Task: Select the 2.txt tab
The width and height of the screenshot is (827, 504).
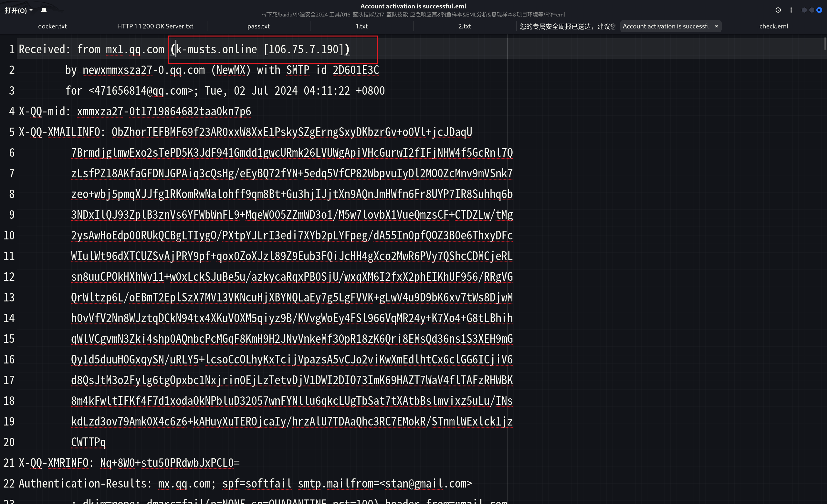Action: coord(464,26)
